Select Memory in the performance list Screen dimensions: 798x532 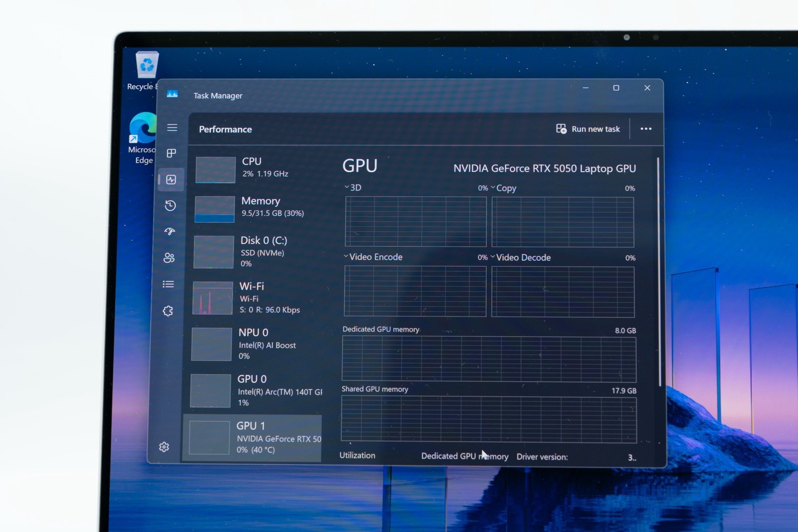point(258,208)
